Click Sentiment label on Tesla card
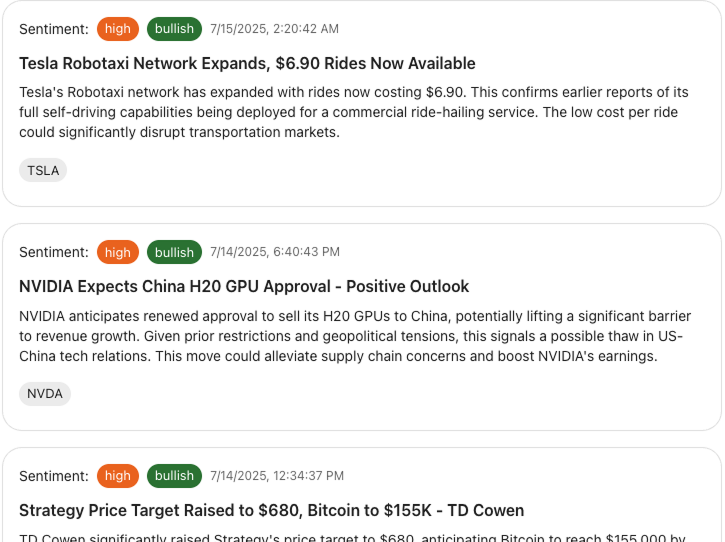This screenshot has width=725, height=542. click(x=53, y=29)
